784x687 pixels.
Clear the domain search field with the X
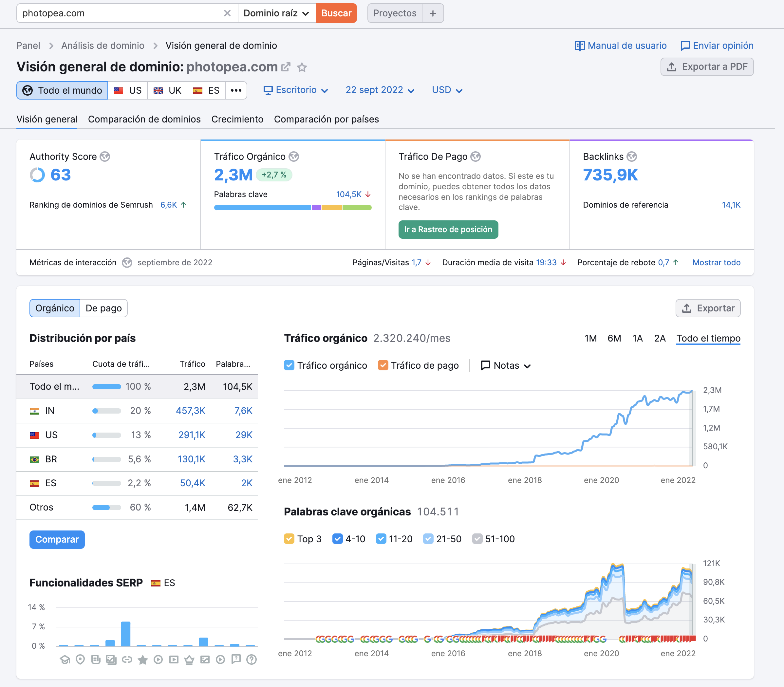coord(227,13)
